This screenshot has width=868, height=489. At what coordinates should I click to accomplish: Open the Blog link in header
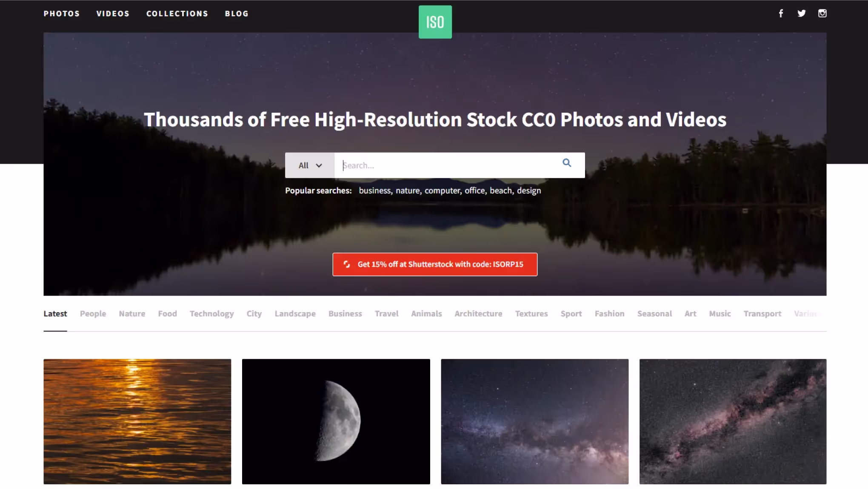click(x=237, y=14)
